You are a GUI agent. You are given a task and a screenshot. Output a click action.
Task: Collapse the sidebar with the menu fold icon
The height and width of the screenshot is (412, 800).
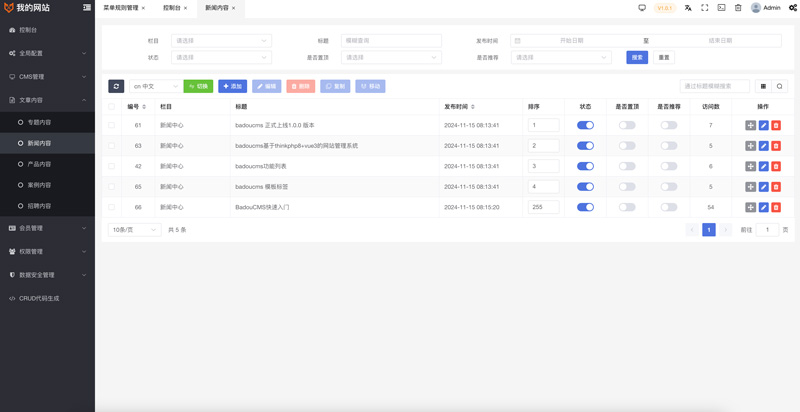[87, 8]
